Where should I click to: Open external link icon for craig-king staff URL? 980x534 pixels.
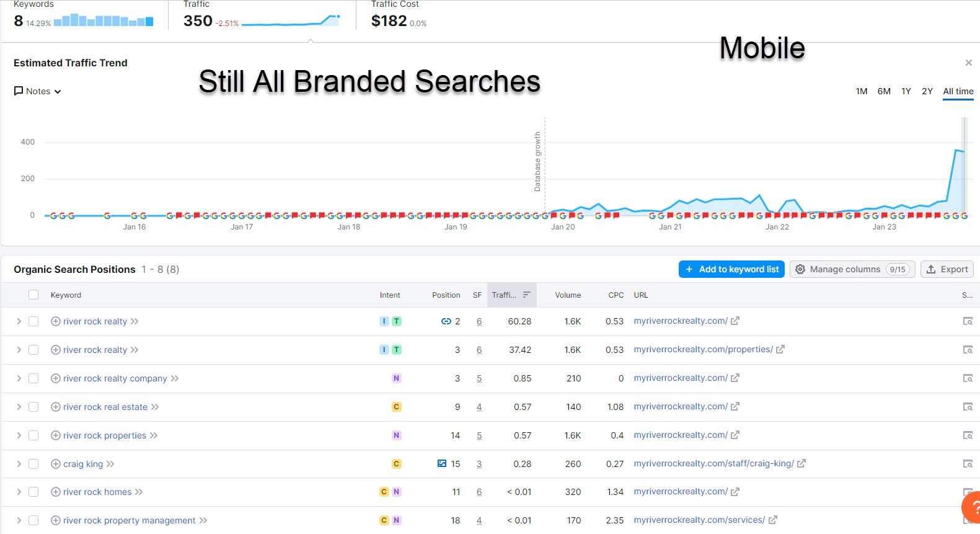pyautogui.click(x=801, y=464)
